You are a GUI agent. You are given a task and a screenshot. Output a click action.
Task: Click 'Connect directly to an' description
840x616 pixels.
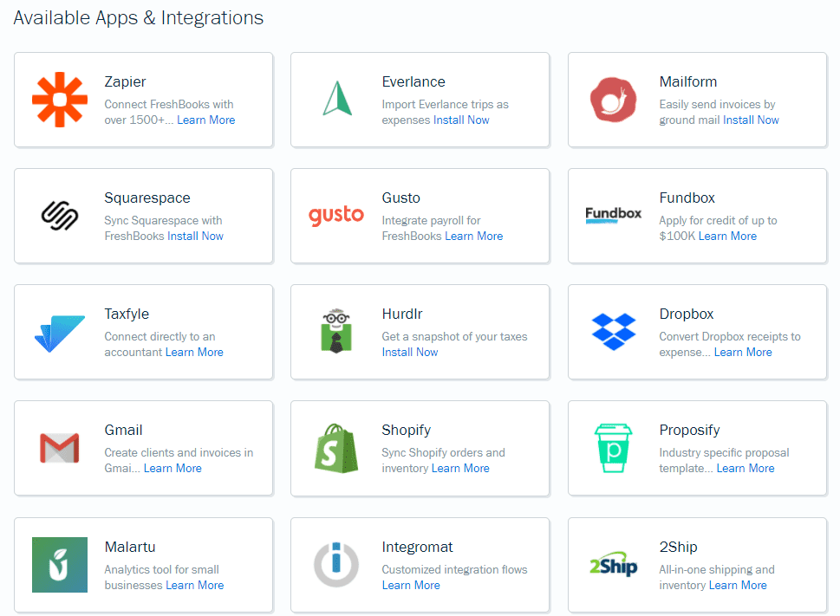point(160,337)
